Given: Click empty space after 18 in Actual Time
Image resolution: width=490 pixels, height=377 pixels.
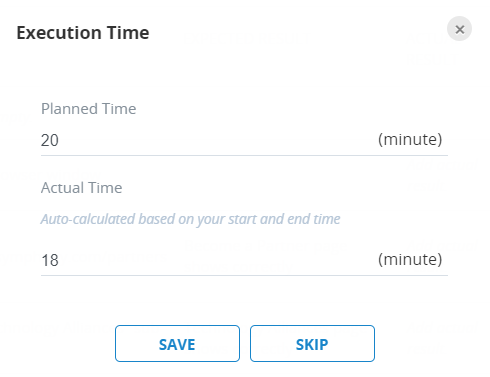Looking at the screenshot, I should pyautogui.click(x=217, y=260).
